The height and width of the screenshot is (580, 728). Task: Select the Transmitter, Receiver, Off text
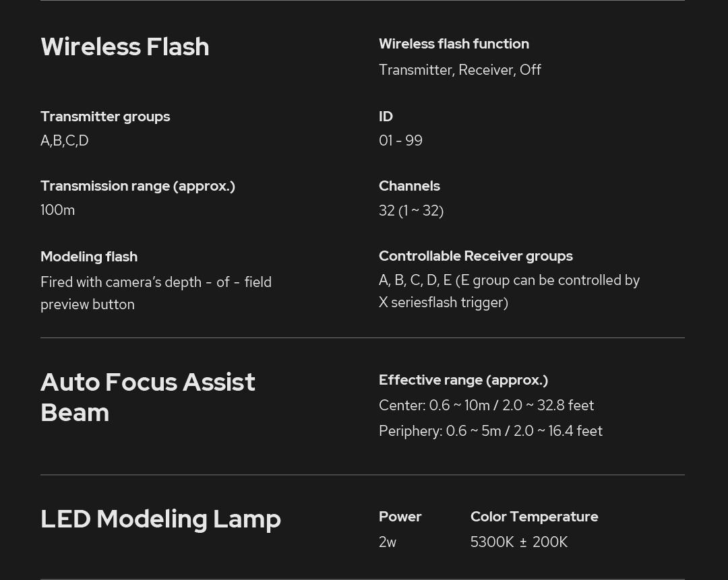(x=460, y=70)
